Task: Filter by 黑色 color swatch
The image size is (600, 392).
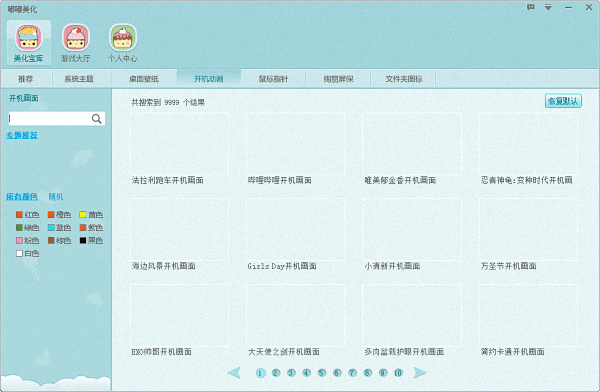Action: coord(83,240)
